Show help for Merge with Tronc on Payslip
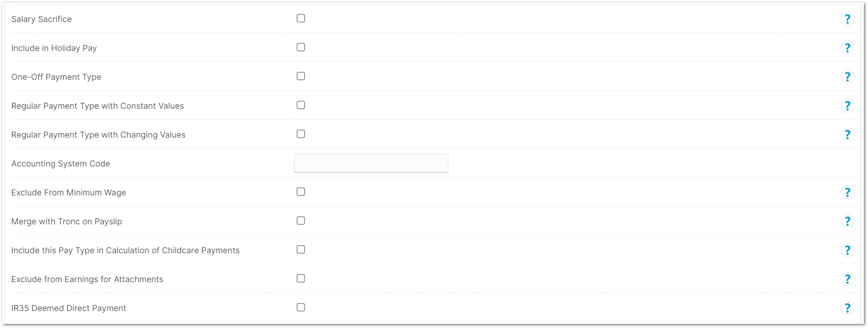This screenshot has width=868, height=328. [847, 222]
